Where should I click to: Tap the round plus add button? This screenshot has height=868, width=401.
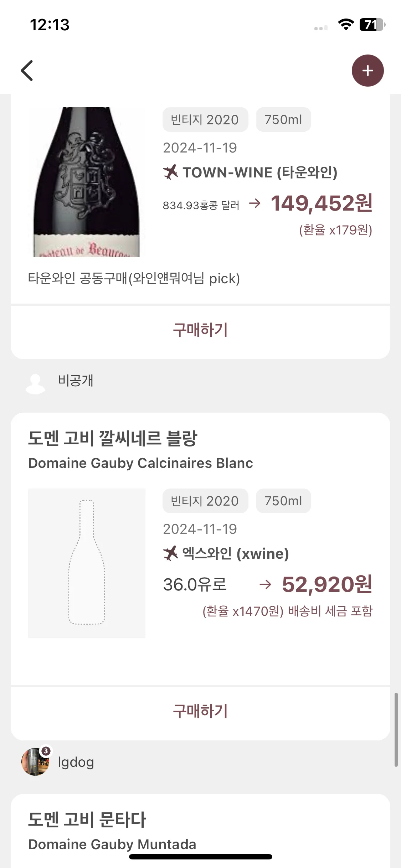(x=367, y=71)
